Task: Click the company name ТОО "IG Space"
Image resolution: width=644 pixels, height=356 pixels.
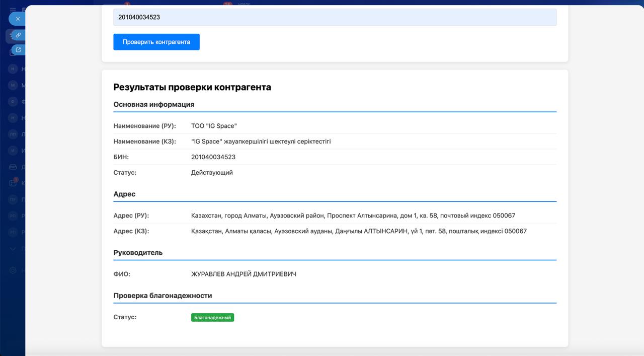Action: click(x=214, y=126)
